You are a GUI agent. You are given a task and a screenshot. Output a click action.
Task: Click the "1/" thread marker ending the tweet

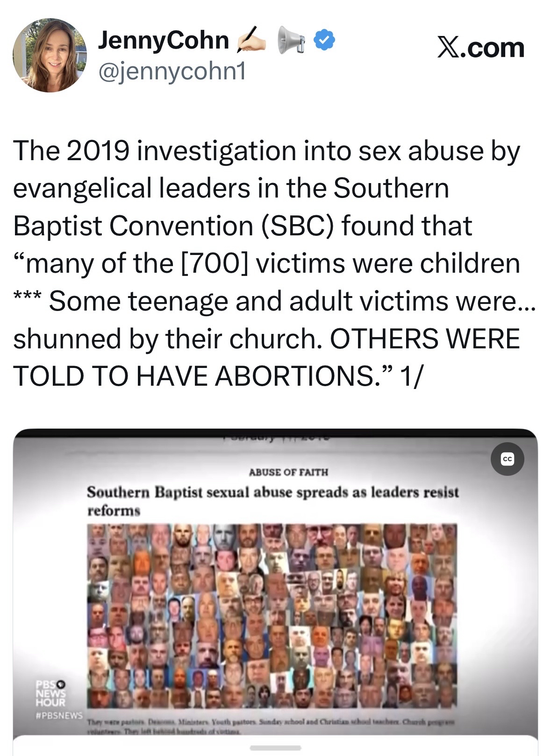tap(411, 376)
